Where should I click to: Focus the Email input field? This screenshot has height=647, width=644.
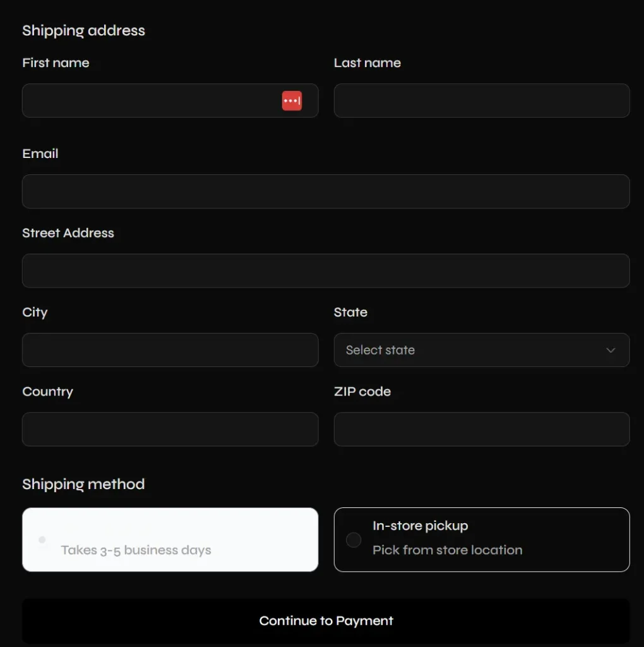click(x=326, y=191)
